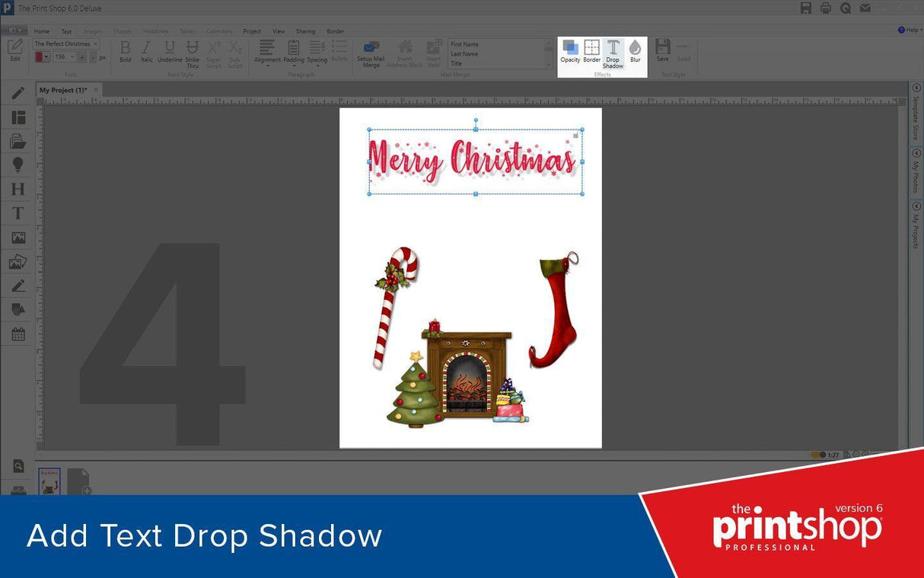Switch to the Project ribbon tab

click(x=251, y=31)
